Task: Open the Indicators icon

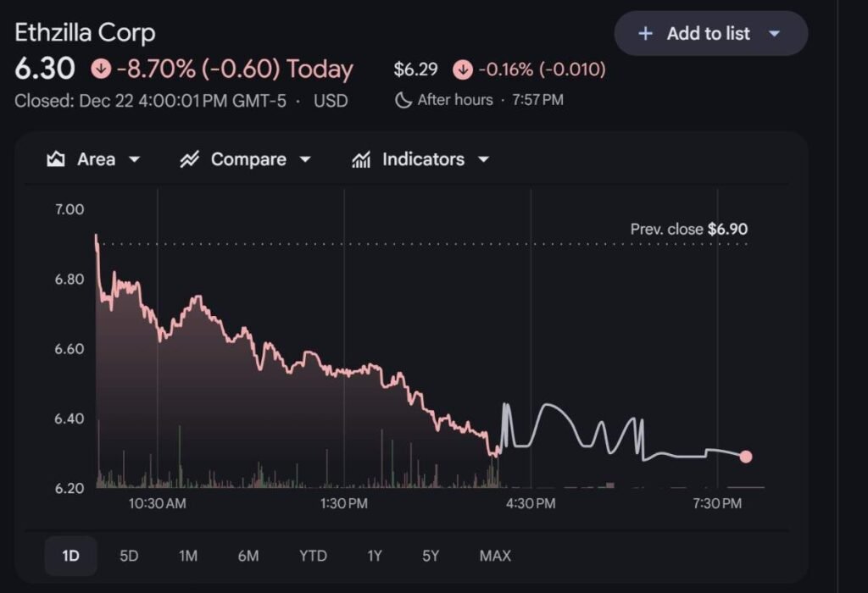Action: point(360,158)
